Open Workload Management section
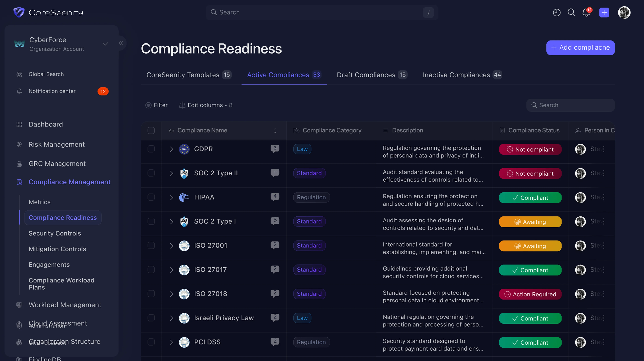 (65, 305)
